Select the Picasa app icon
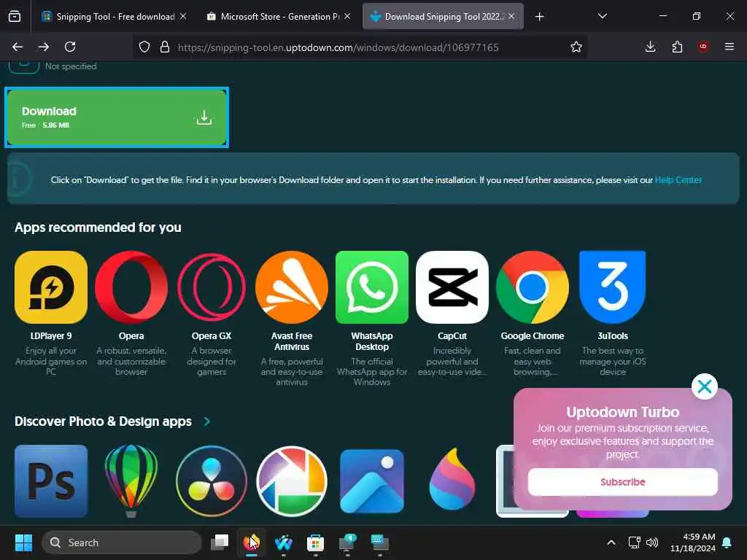This screenshot has width=747, height=560. pyautogui.click(x=292, y=481)
